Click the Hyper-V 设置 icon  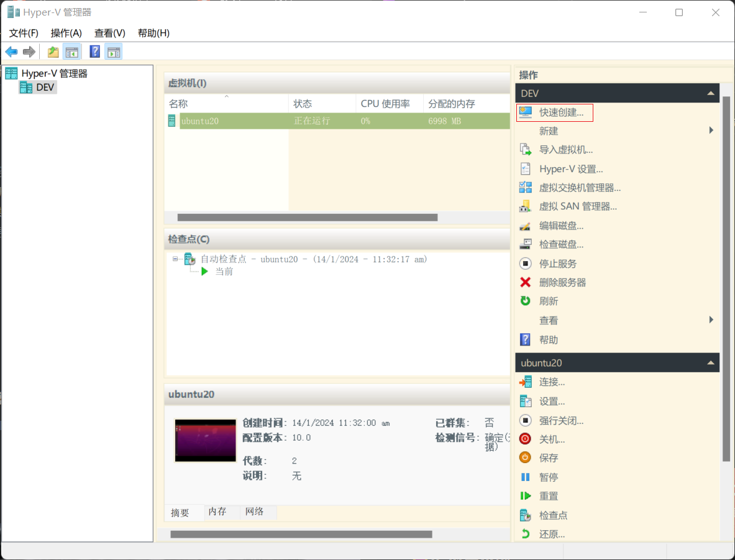pos(526,169)
